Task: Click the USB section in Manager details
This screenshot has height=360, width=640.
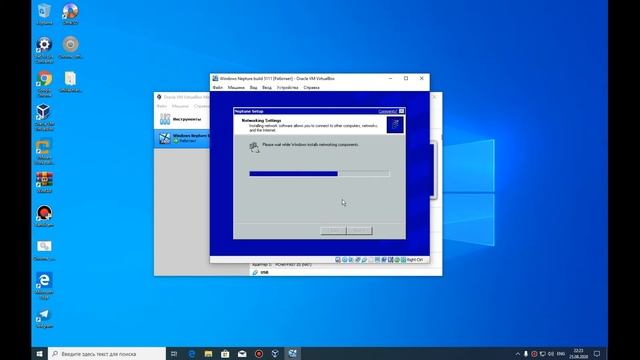Action: click(264, 272)
